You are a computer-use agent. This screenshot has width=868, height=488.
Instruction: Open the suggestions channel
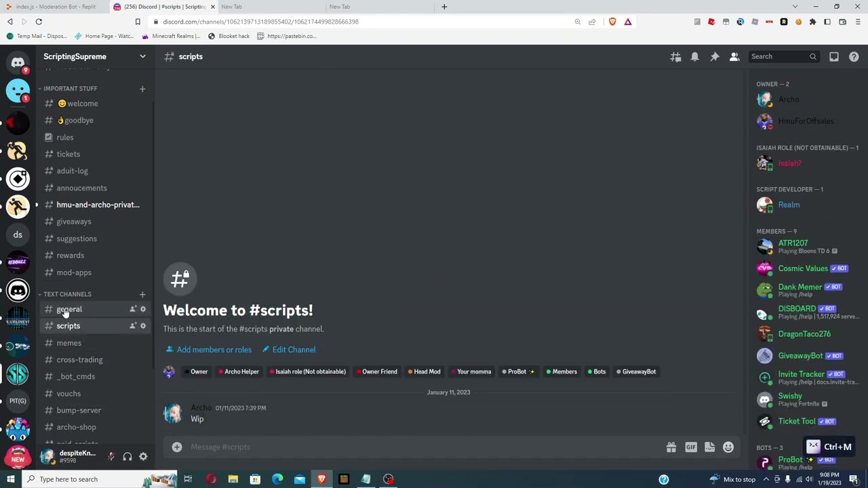(95, 239)
